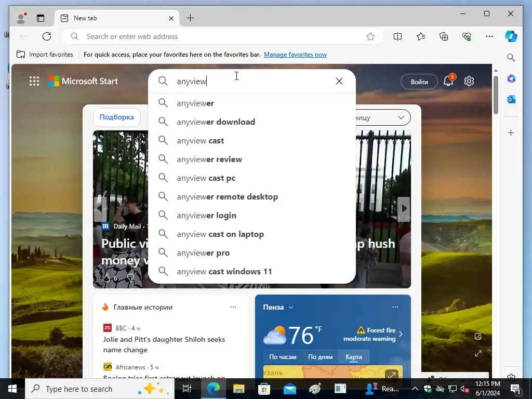This screenshot has height=399, width=532.
Task: Open Collections panel
Action: tap(444, 36)
